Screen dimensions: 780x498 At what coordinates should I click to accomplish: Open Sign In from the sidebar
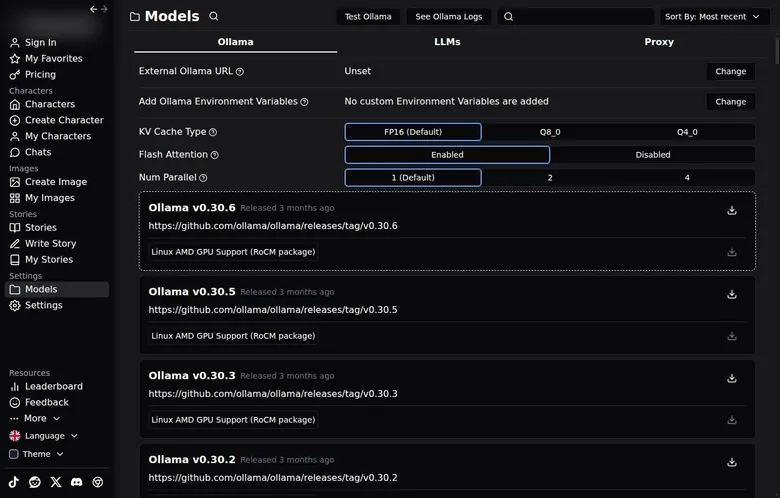[57, 42]
